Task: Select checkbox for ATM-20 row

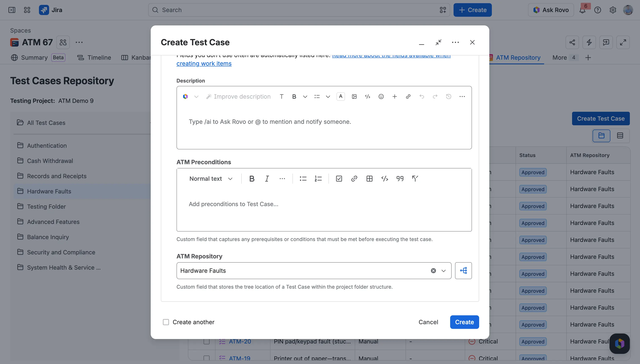Action: tap(207, 341)
